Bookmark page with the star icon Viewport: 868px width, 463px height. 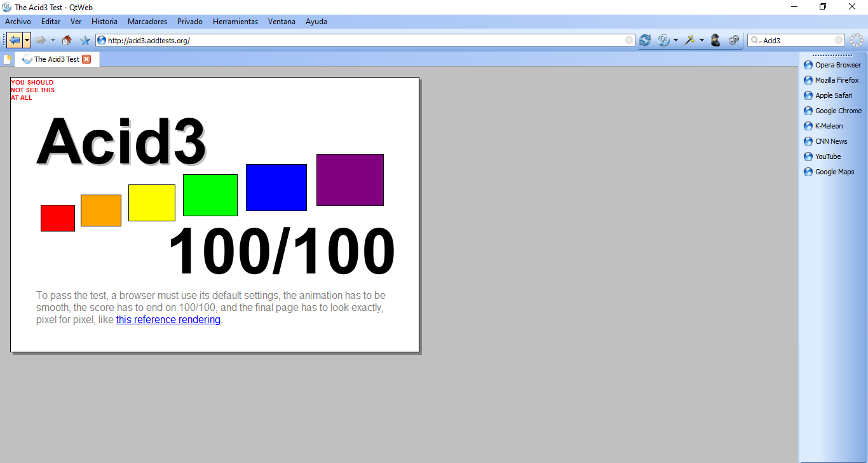click(x=85, y=40)
